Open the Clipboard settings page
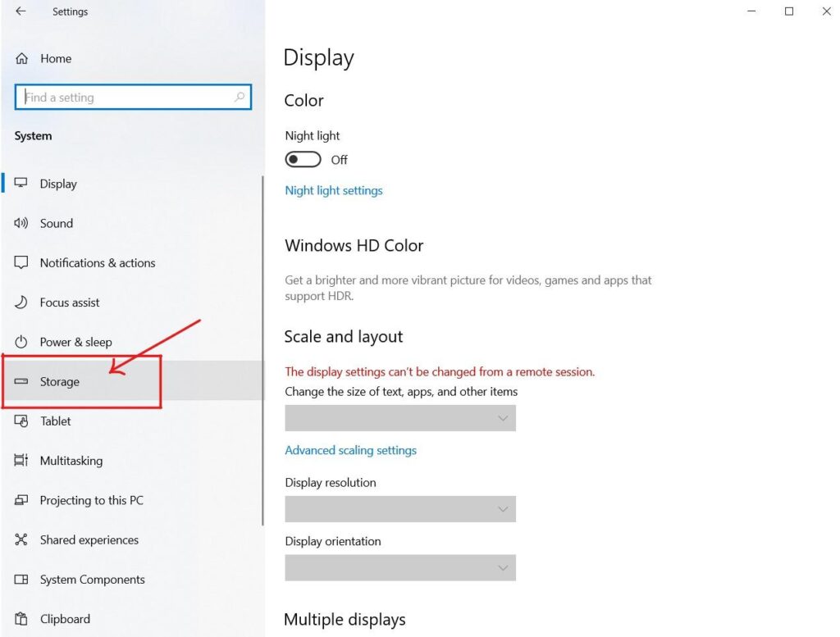This screenshot has width=840, height=637. point(132,619)
